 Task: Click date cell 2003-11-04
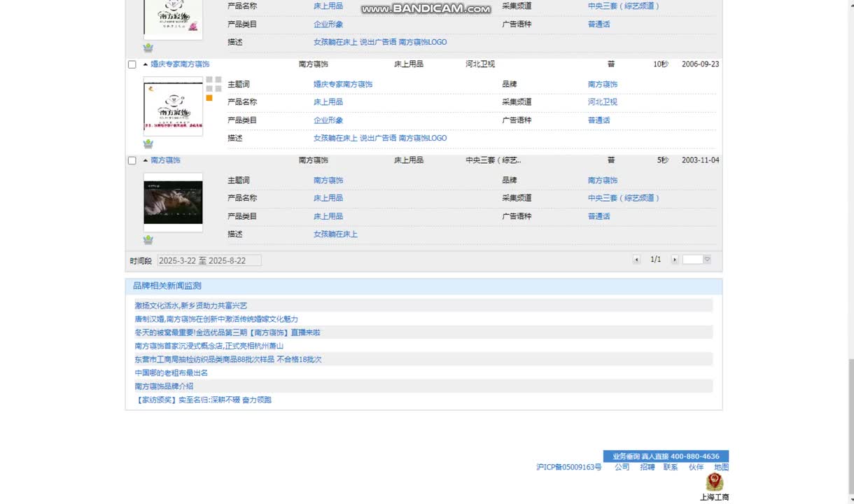pos(700,160)
